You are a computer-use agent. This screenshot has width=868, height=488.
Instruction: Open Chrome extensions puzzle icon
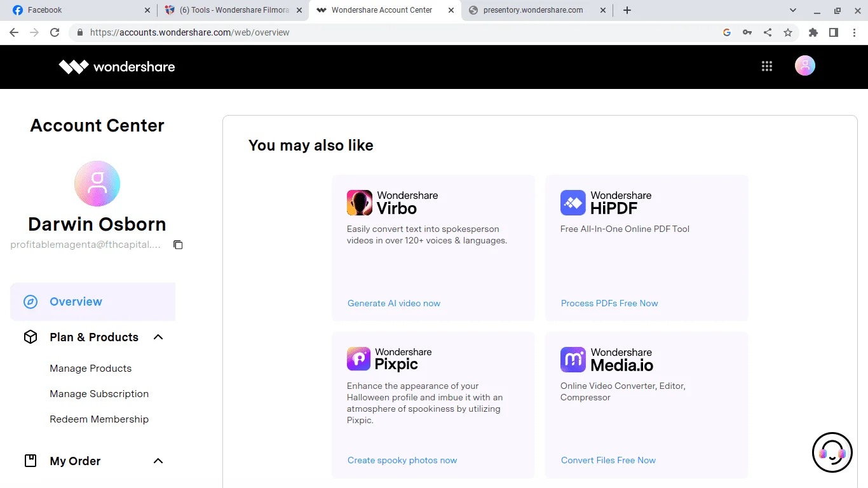tap(813, 32)
